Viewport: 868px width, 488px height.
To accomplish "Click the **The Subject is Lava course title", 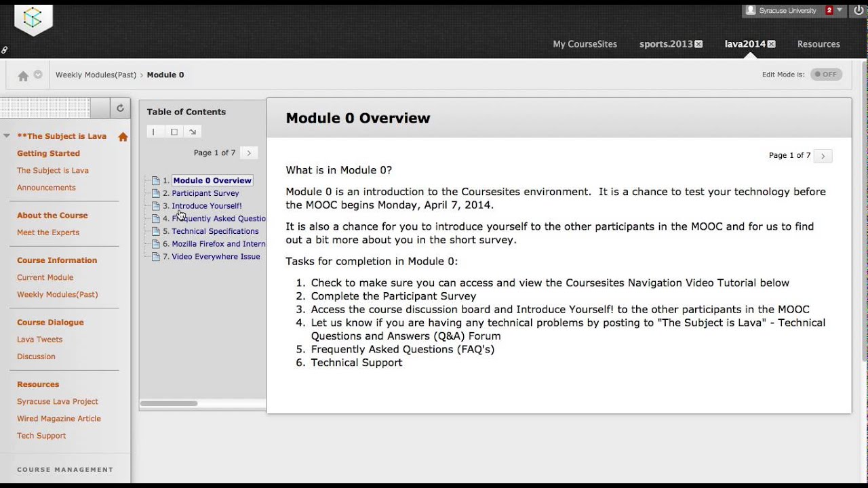I will [x=62, y=136].
